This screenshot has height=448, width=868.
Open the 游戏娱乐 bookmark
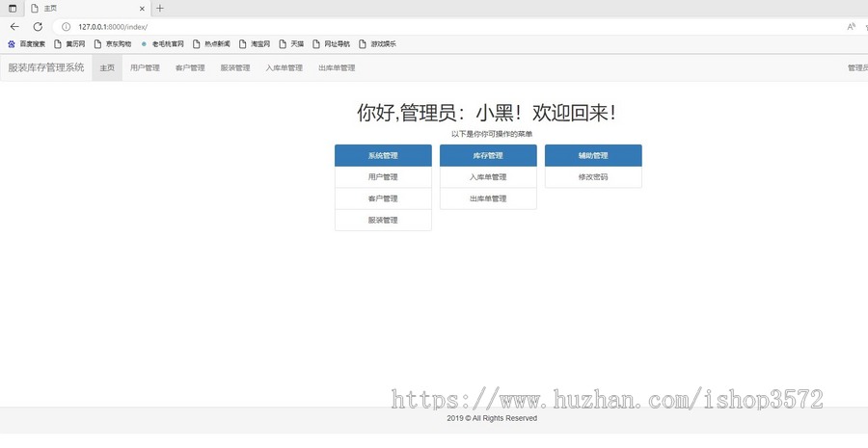[377, 43]
